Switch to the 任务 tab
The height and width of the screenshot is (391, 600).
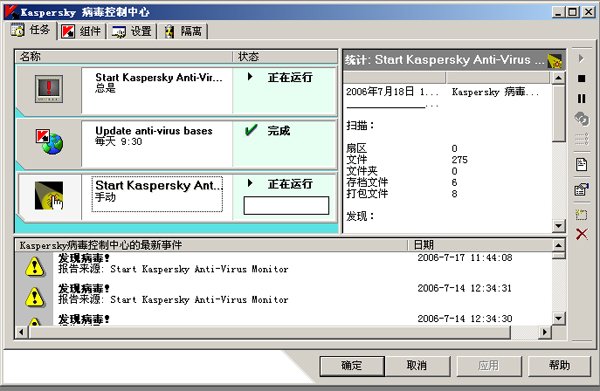tap(31, 30)
